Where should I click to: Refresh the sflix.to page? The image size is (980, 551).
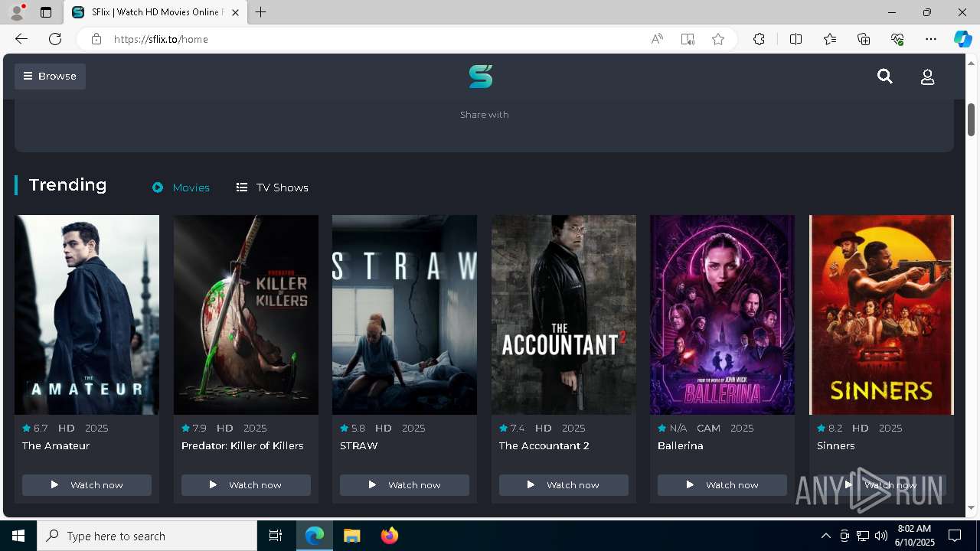click(55, 39)
